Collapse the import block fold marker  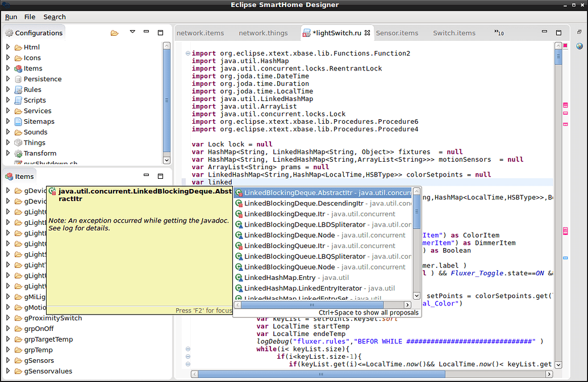pos(187,52)
